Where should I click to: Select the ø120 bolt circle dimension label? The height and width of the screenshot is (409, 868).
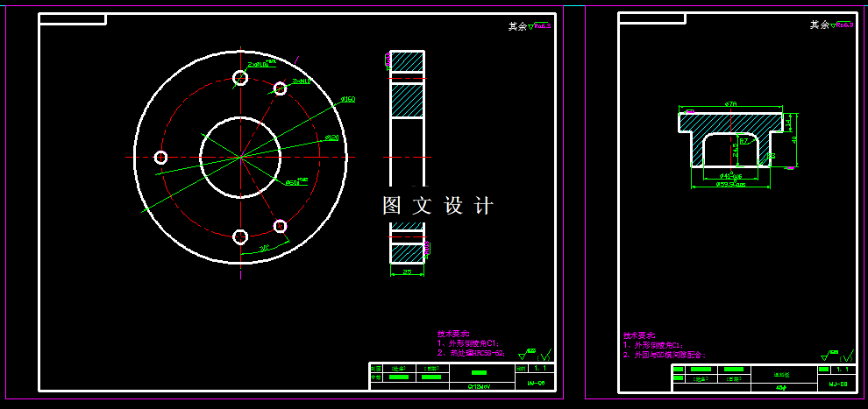point(331,138)
